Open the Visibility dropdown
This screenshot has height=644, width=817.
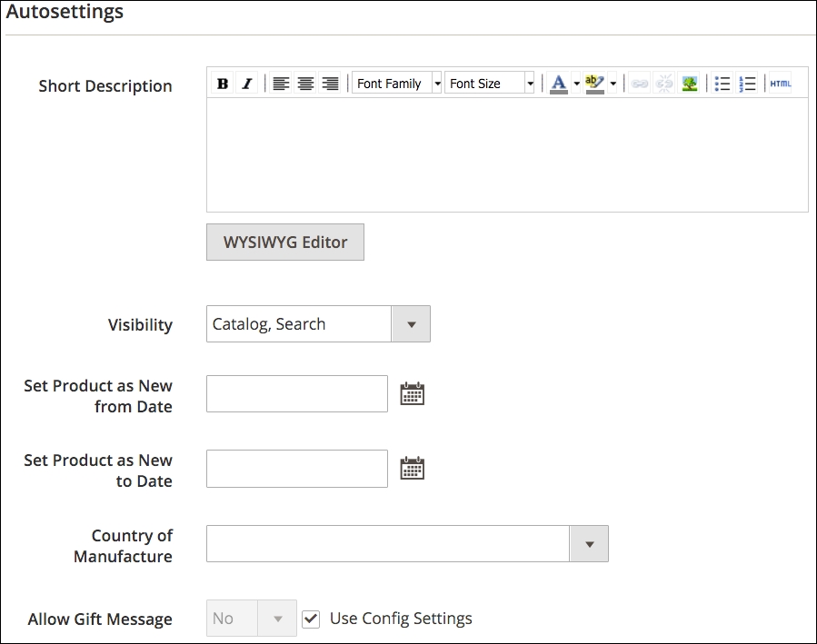[x=413, y=323]
